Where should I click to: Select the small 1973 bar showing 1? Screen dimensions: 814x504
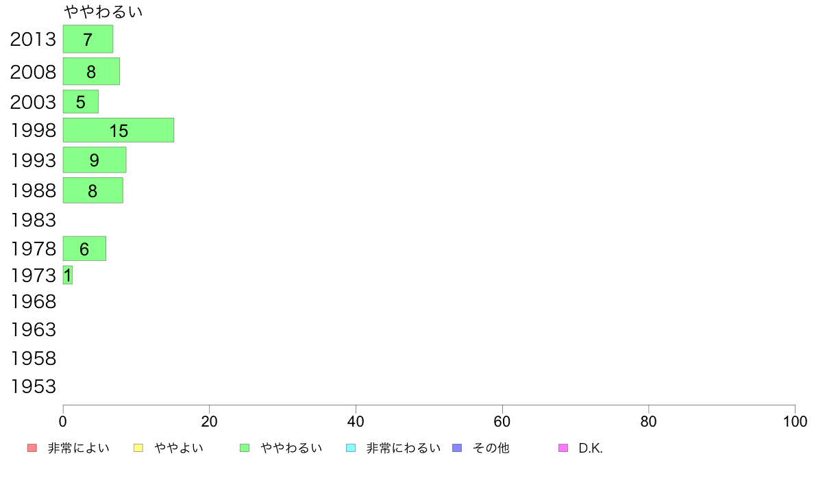pyautogui.click(x=67, y=275)
